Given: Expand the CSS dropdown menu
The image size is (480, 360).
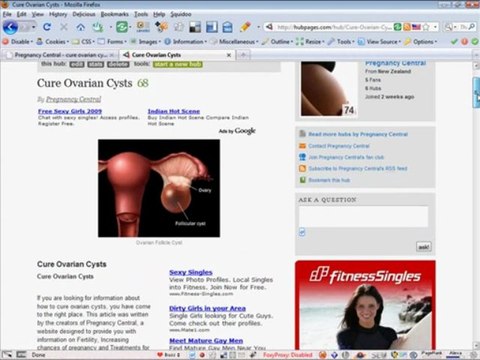Looking at the screenshot, I should click(84, 42).
